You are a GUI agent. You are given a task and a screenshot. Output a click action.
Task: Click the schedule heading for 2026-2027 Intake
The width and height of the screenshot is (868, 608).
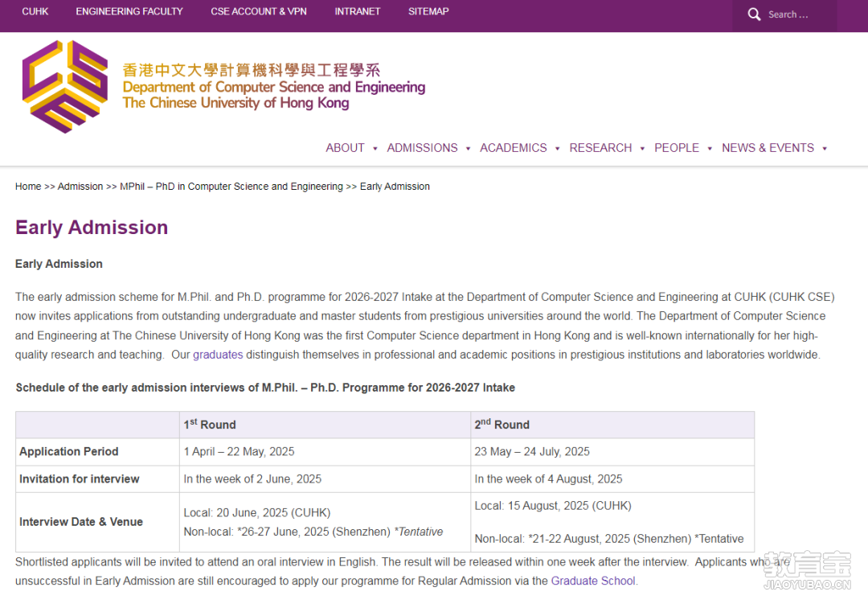(265, 388)
